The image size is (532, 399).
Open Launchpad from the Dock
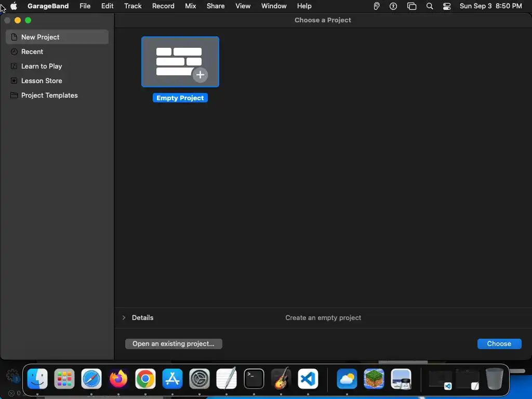[x=64, y=379]
